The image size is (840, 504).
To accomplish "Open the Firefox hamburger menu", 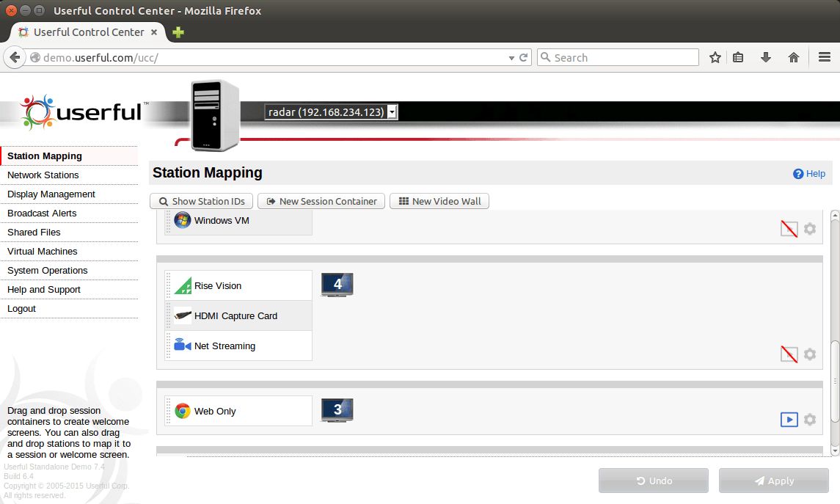I will pyautogui.click(x=825, y=58).
